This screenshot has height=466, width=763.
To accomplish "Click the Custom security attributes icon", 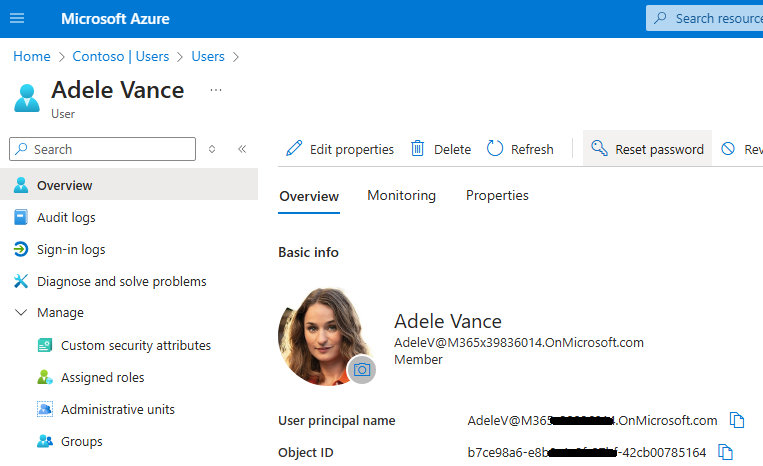I will [x=45, y=345].
